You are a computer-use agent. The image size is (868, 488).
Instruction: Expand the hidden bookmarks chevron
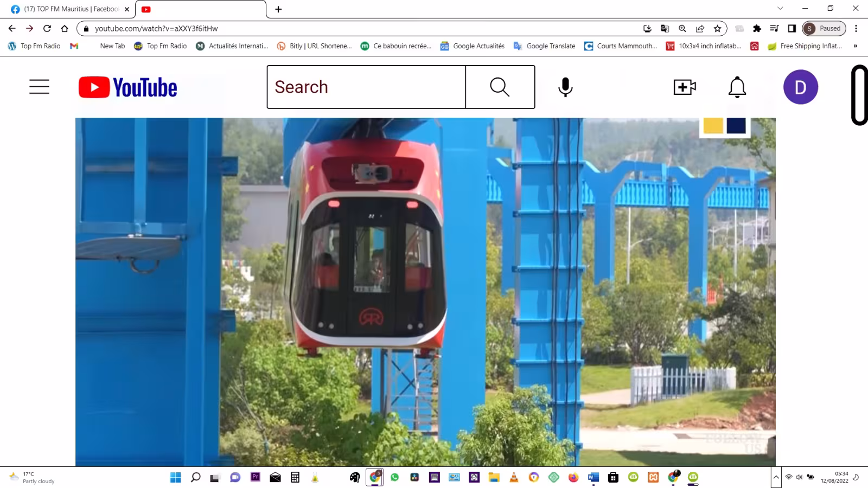point(856,46)
